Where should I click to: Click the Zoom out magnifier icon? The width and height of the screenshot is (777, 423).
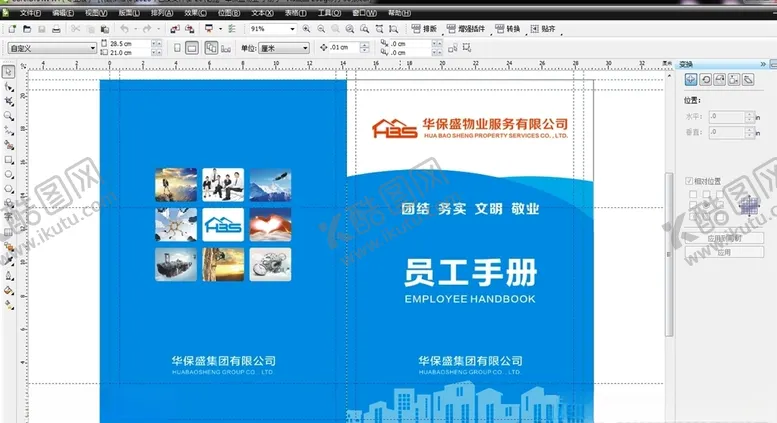(321, 29)
